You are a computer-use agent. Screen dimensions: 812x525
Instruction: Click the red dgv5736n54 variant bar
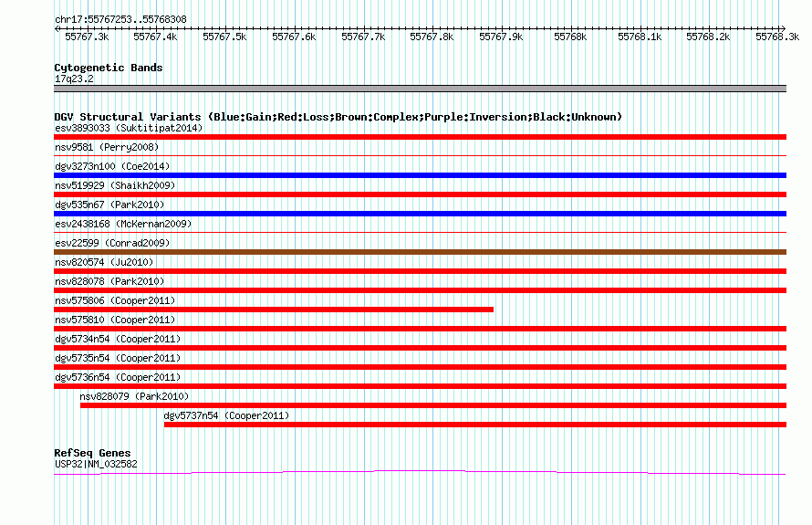coord(420,386)
